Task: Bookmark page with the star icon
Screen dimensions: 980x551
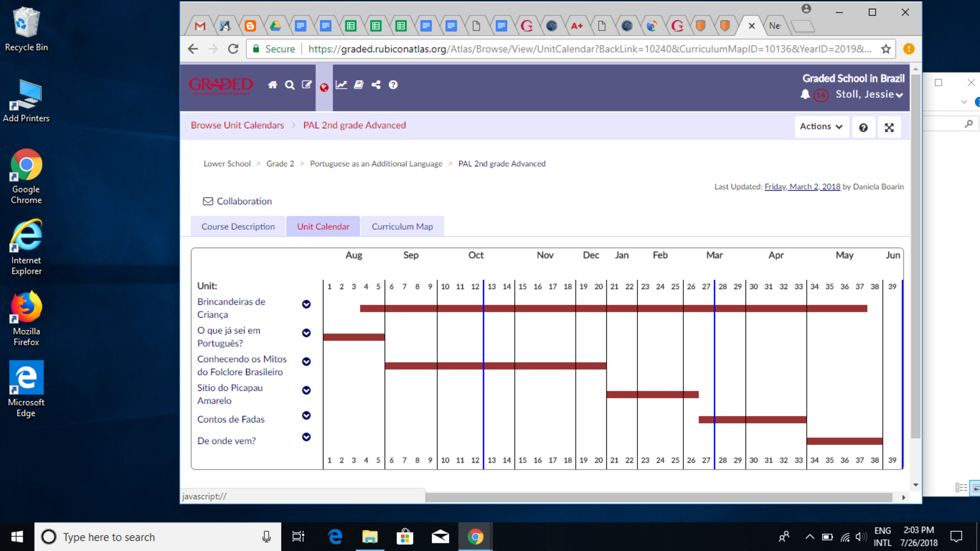Action: [886, 49]
